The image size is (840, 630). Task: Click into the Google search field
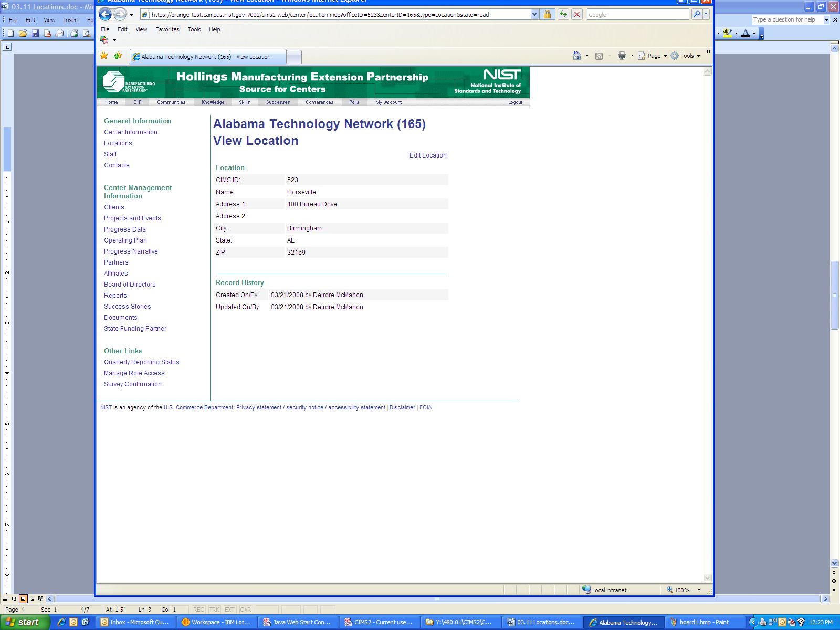(x=637, y=15)
